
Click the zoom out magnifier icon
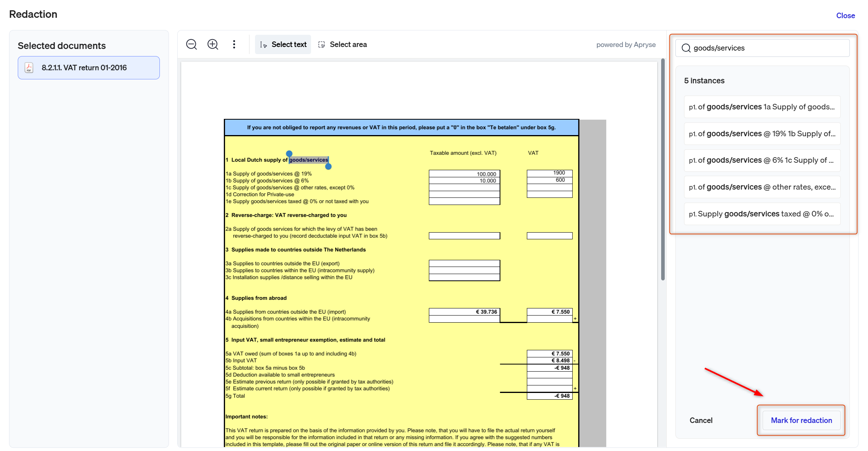coord(191,44)
